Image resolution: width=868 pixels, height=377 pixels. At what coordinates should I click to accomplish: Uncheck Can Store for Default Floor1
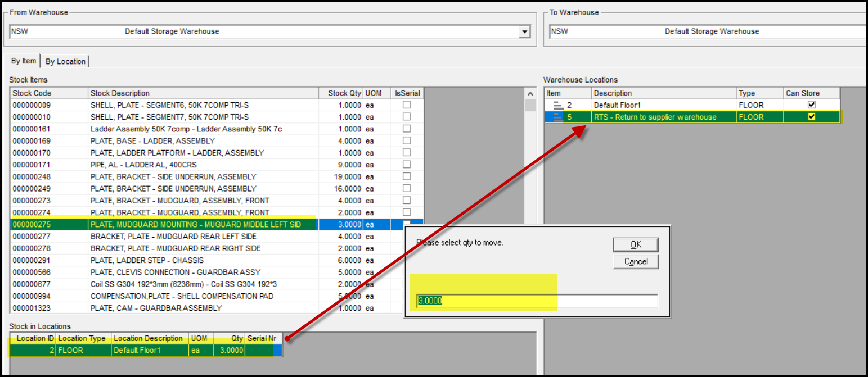pyautogui.click(x=811, y=105)
